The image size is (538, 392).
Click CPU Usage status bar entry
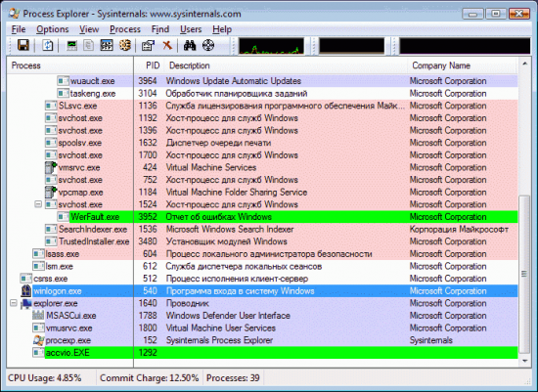tap(45, 378)
